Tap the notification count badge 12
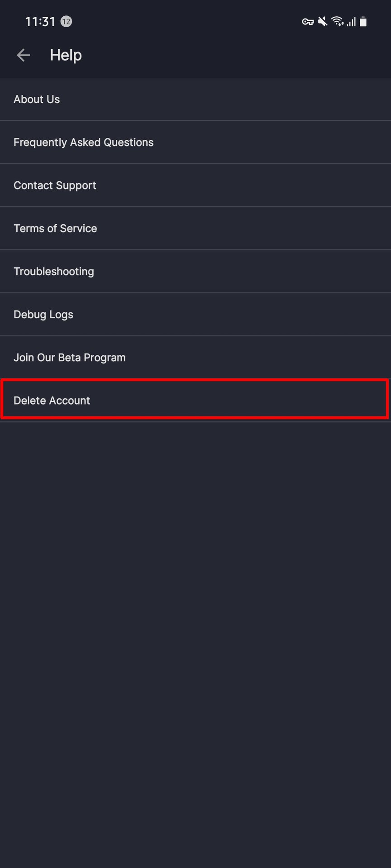The image size is (391, 868). [x=66, y=21]
